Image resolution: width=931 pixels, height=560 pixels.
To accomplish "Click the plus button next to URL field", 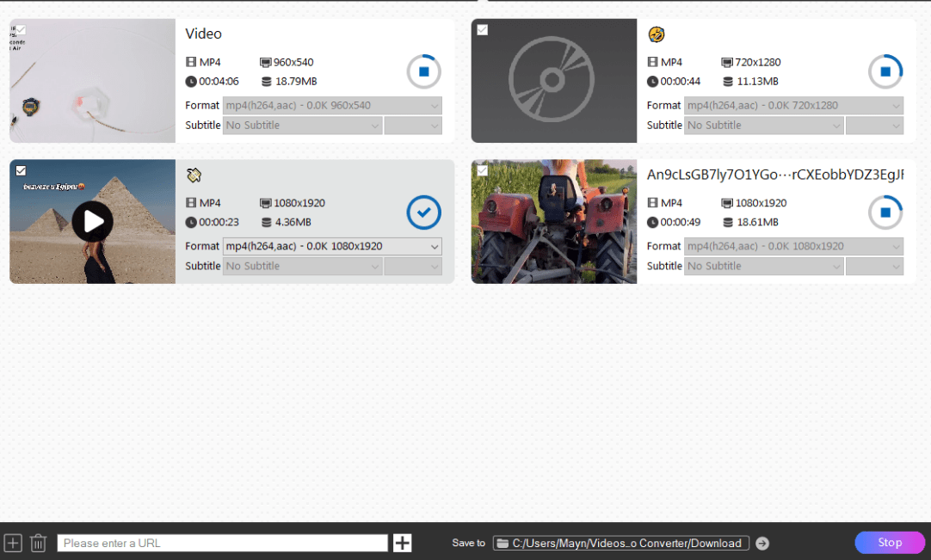I will click(x=402, y=543).
